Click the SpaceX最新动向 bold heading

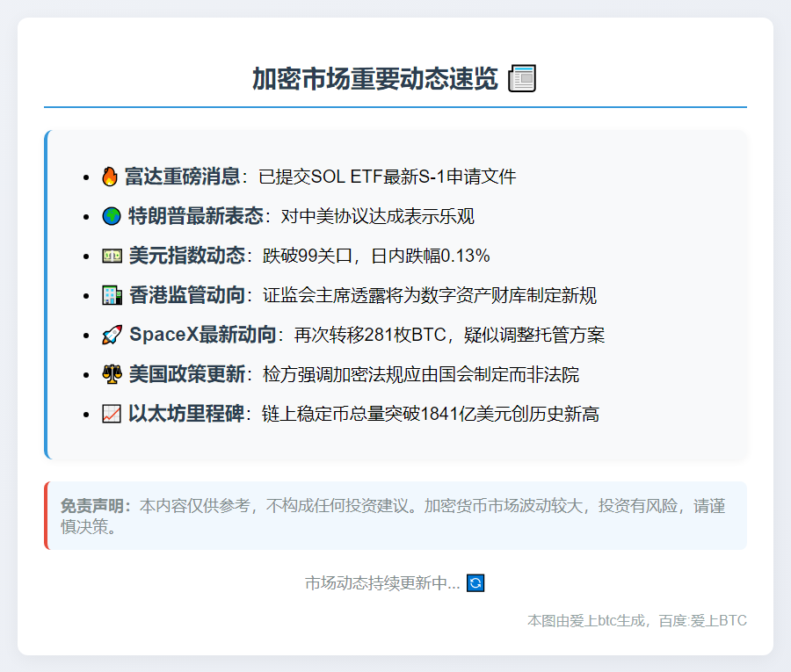202,335
